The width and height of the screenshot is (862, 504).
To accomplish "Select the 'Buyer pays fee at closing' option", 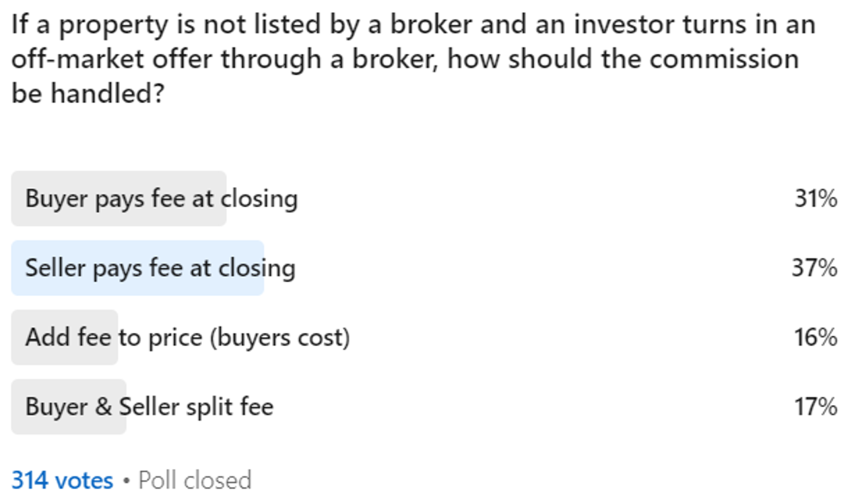I will point(161,199).
